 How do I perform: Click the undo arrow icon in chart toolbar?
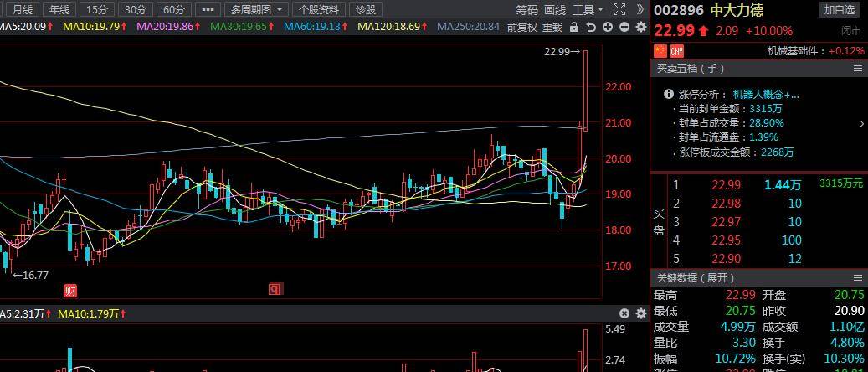tap(592, 27)
